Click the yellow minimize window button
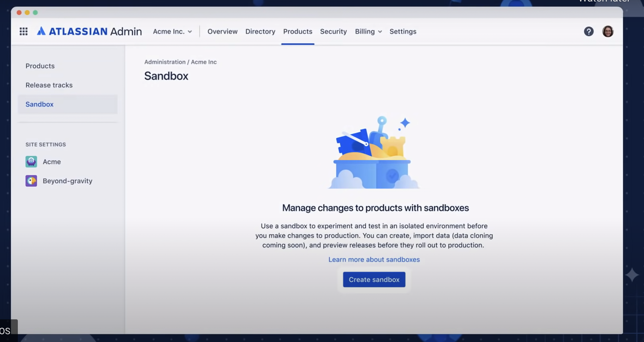Viewport: 644px width, 342px height. (27, 13)
